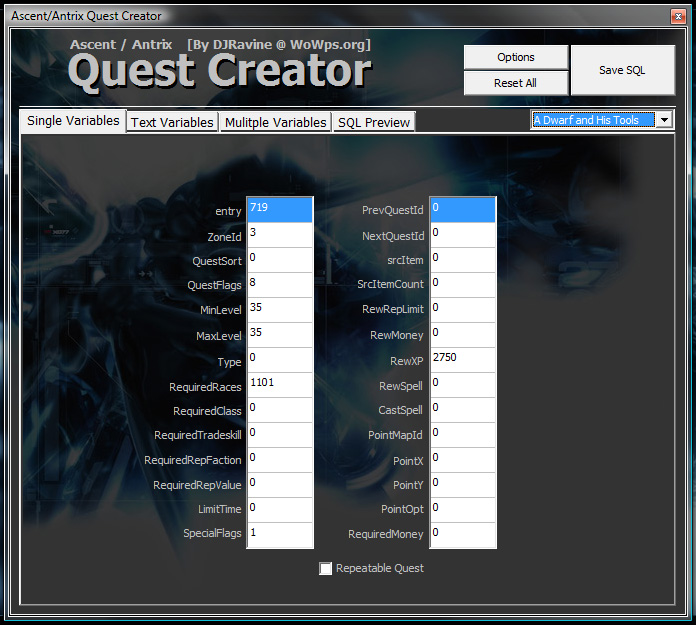Edit the ZoneId input field
This screenshot has width=696, height=625.
280,235
